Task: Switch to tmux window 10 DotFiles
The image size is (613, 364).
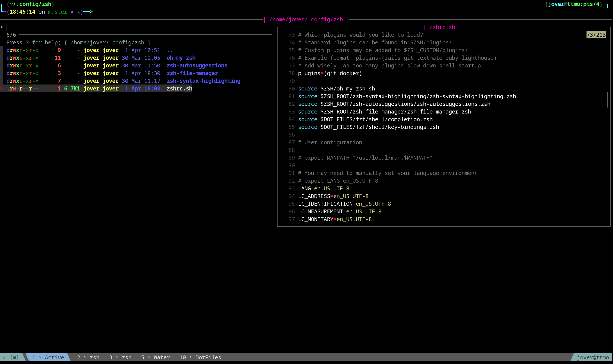Action: point(200,357)
